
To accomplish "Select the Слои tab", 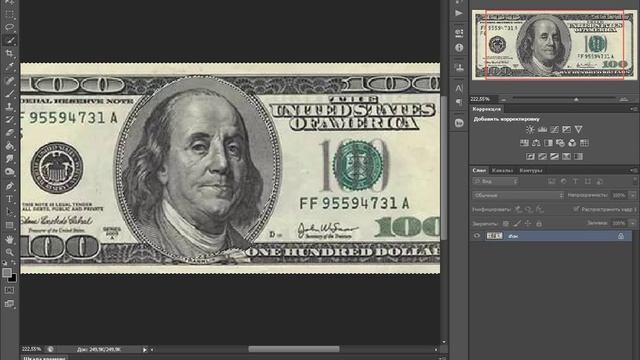I will (x=479, y=170).
